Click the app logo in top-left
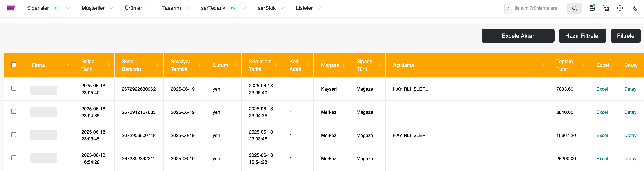Image resolution: width=644 pixels, height=171 pixels. click(11, 8)
